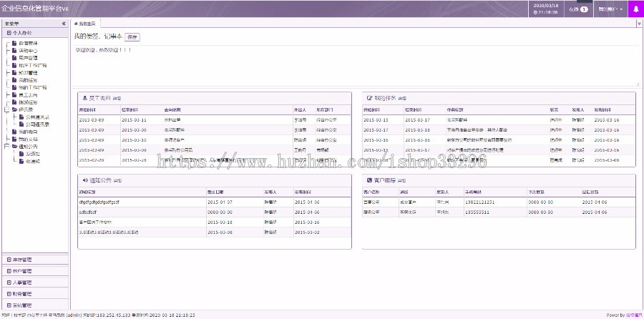This screenshot has width=644, height=319.
Task: Click phone number 13822121251
Action: click(x=479, y=202)
